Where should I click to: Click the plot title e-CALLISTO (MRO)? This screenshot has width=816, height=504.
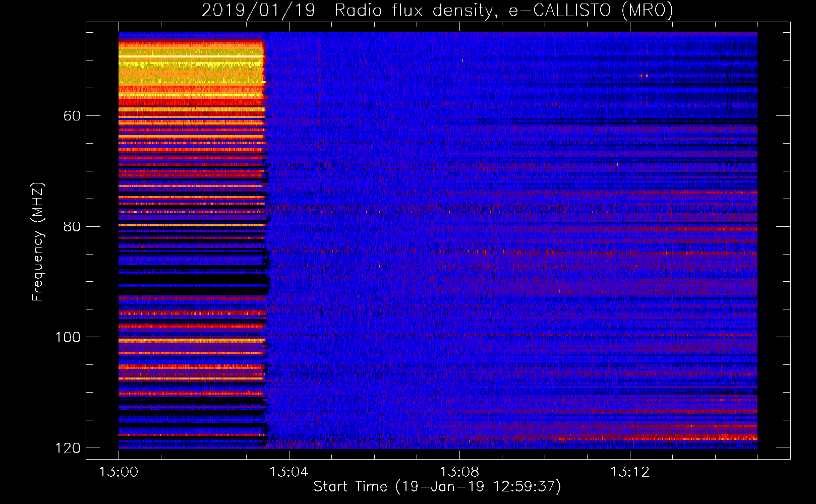591,11
